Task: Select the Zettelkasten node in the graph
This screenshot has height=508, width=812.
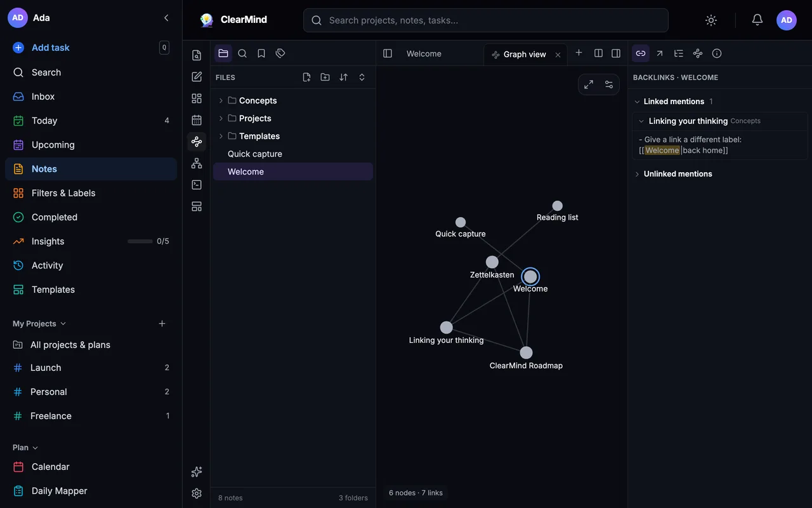Action: click(x=492, y=262)
